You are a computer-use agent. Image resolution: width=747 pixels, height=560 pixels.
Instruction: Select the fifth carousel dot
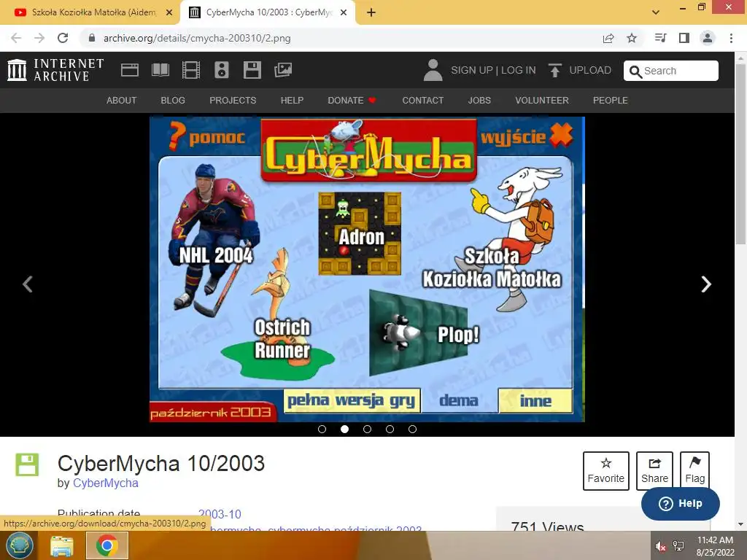point(413,429)
